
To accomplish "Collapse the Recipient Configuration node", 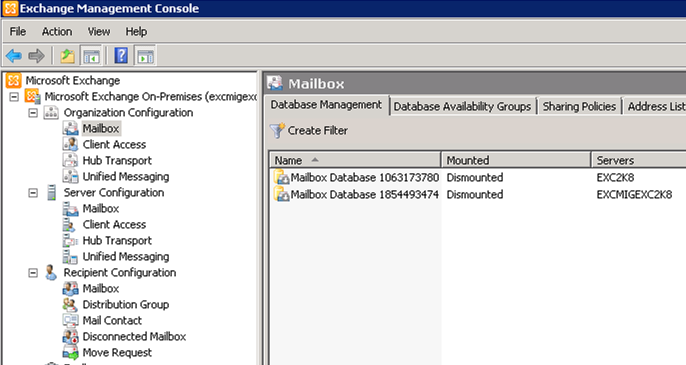I will coord(33,273).
